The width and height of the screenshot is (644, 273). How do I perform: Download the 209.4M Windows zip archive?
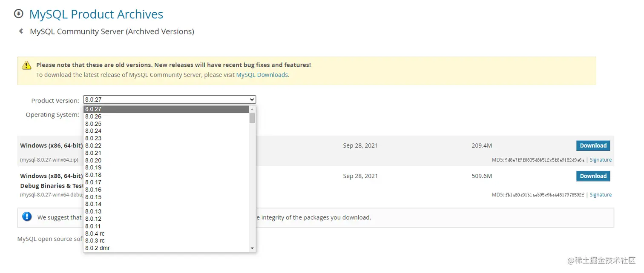[593, 145]
